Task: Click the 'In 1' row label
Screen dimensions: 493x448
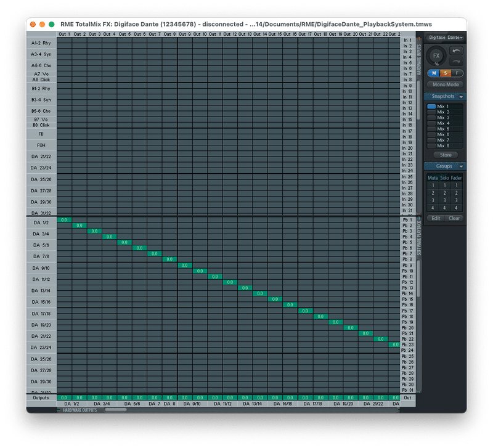Action: click(407, 40)
